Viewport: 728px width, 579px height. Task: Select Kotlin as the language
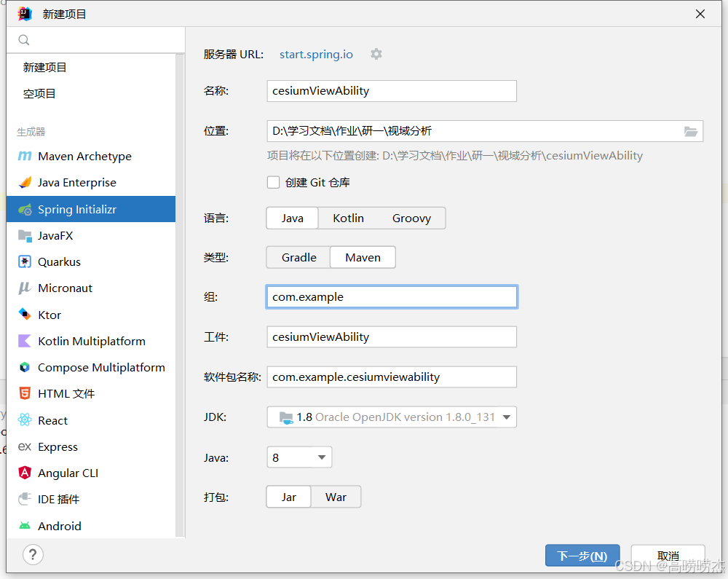(x=348, y=218)
